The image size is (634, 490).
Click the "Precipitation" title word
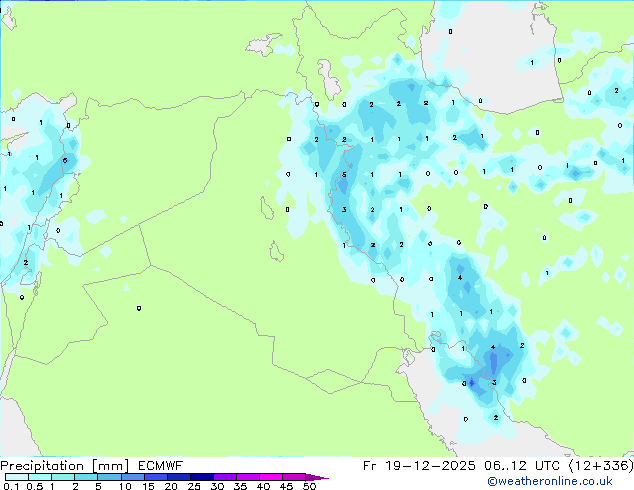tap(42, 466)
